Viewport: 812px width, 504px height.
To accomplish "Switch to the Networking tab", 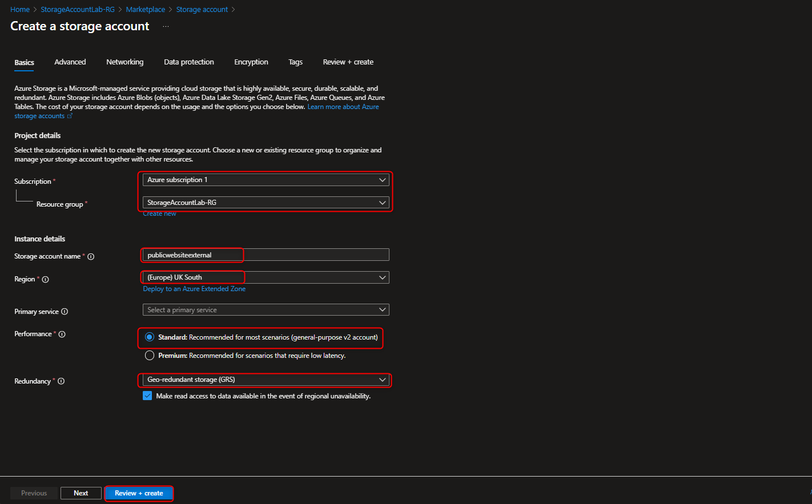I will tap(124, 62).
